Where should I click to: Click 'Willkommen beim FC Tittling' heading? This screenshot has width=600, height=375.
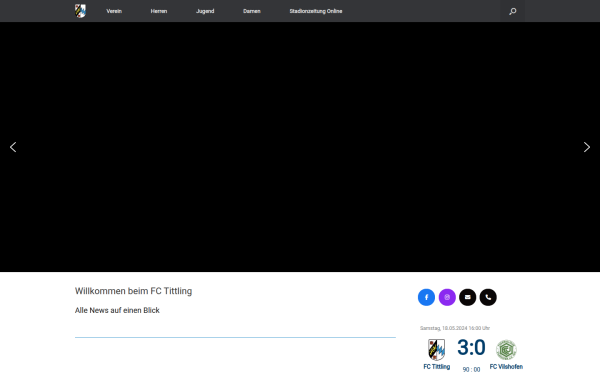click(x=134, y=291)
